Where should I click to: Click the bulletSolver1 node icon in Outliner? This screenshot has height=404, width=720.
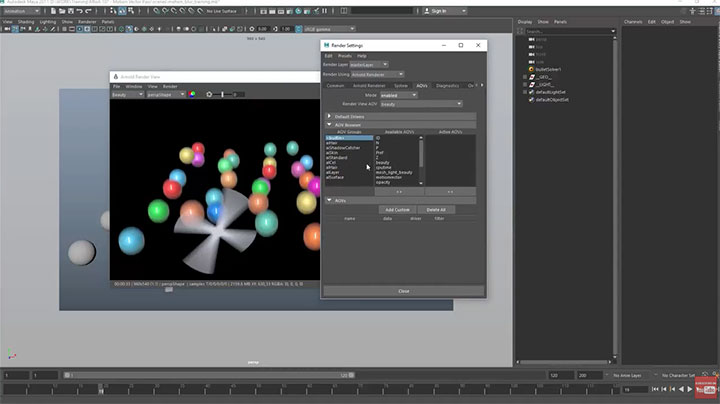coord(530,69)
